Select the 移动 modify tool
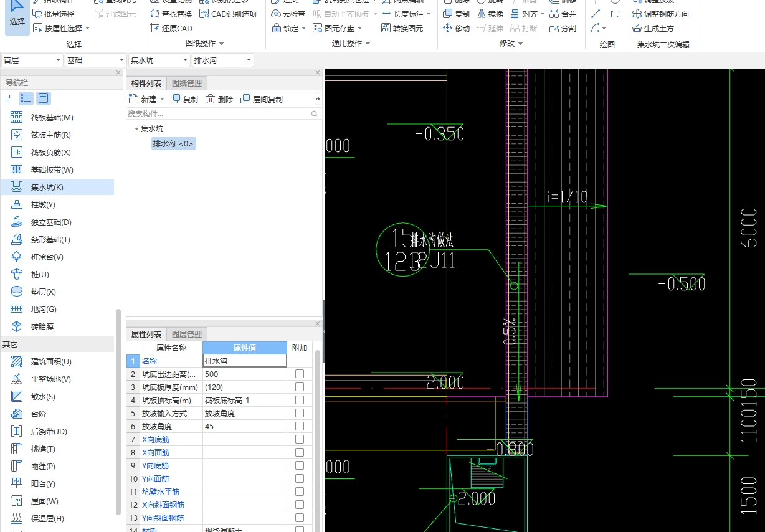 click(x=457, y=28)
